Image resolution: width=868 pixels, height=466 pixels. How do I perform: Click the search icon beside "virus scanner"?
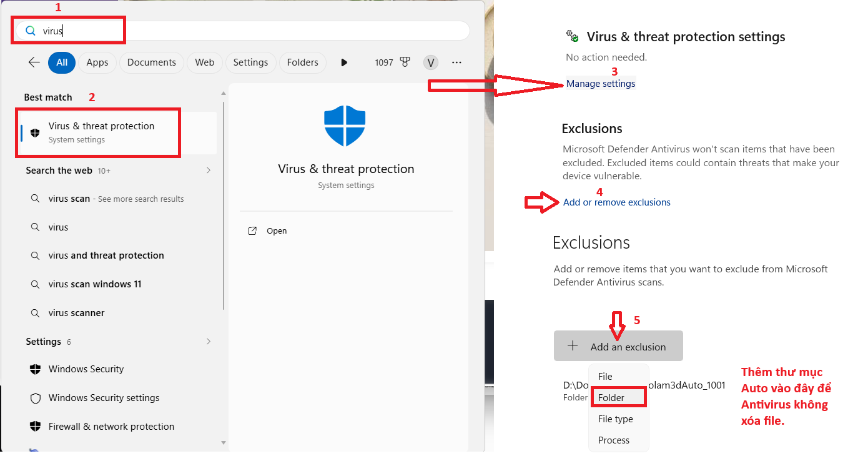click(x=36, y=313)
